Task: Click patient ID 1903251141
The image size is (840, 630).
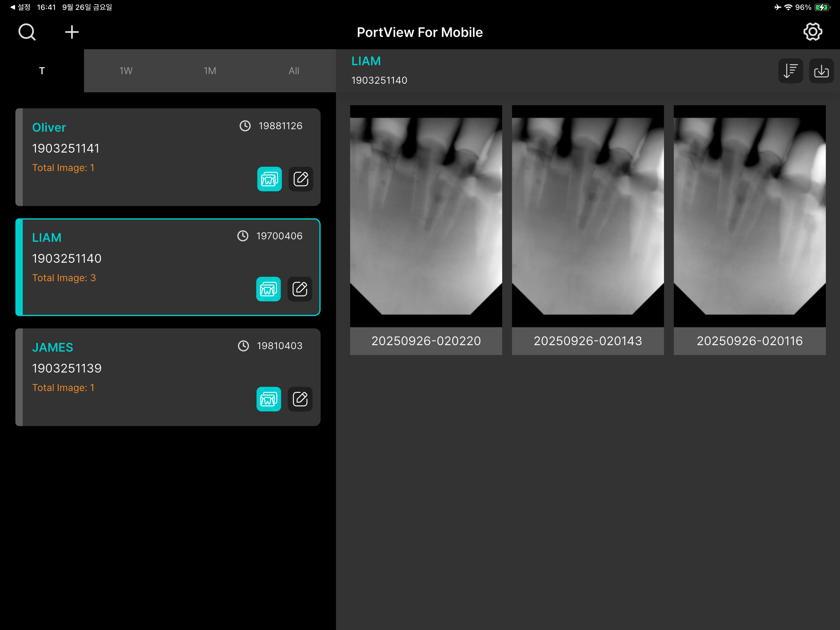Action: [66, 148]
